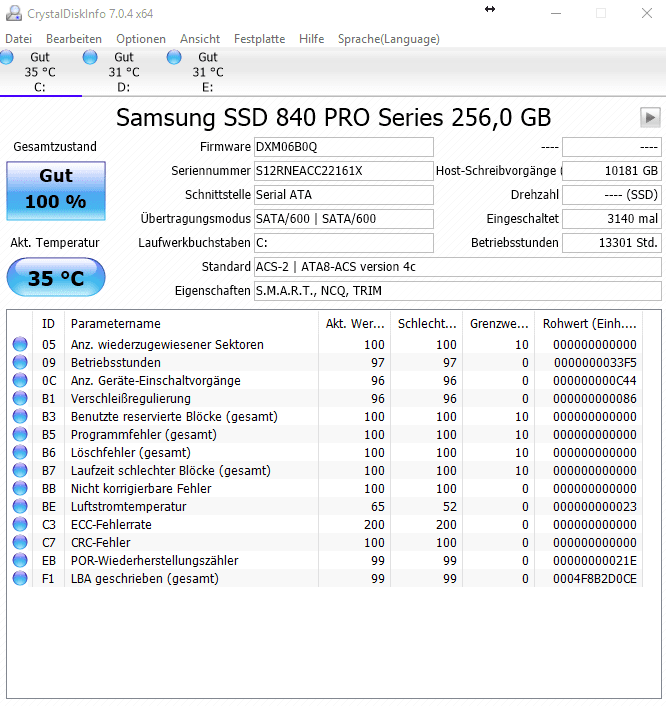Close the CrystalDiskInfo window
The height and width of the screenshot is (706, 666).
(x=647, y=13)
